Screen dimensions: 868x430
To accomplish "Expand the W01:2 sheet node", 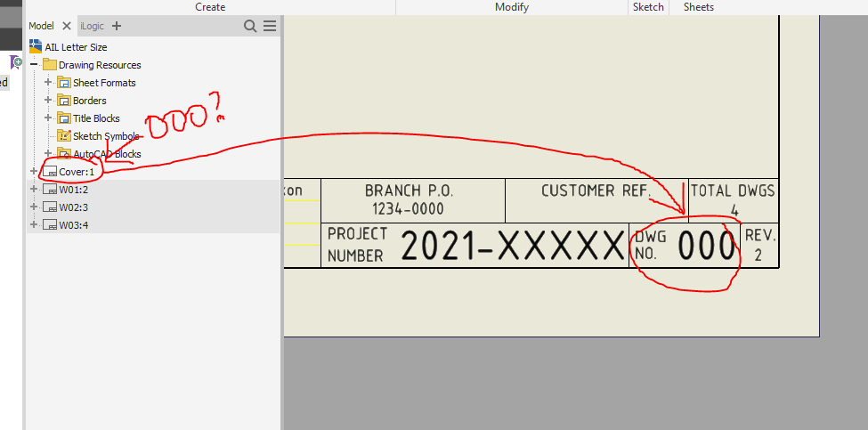I will (35, 190).
